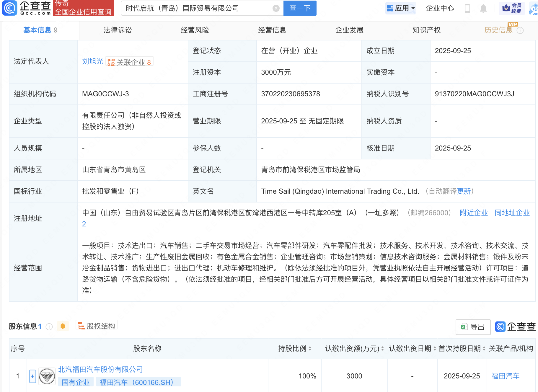The height and width of the screenshot is (392, 538).
Task: Open legal representative 刘旭光 link
Action: pos(92,61)
